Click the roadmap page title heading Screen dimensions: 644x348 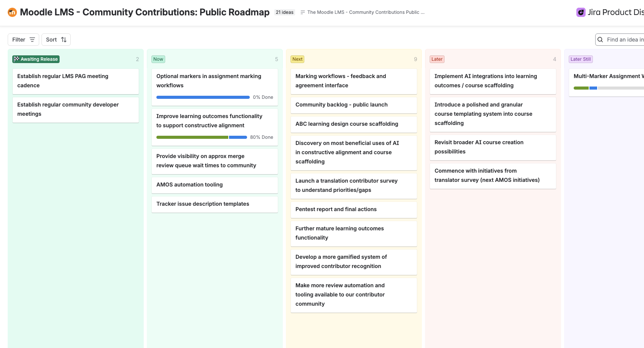(144, 12)
